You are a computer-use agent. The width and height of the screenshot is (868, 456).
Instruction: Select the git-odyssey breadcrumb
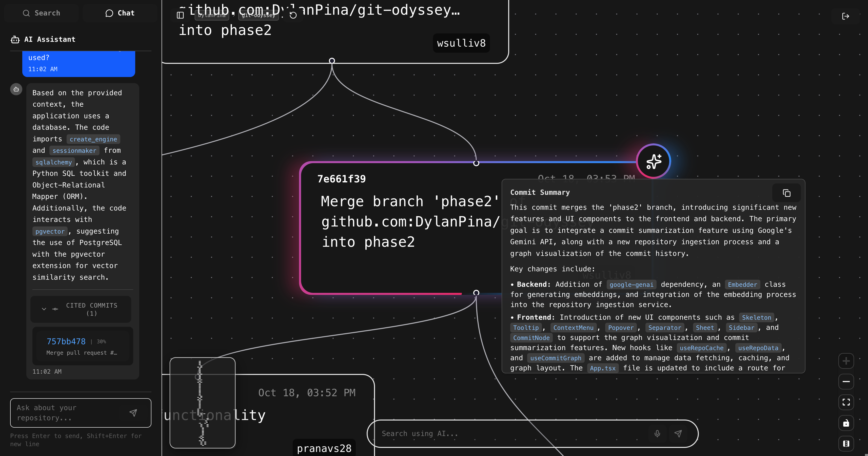(259, 15)
